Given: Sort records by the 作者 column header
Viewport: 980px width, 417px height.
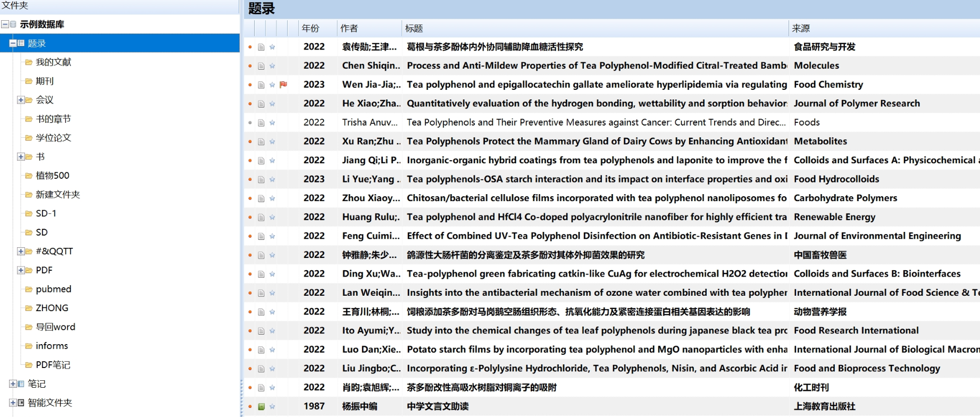Looking at the screenshot, I should point(369,28).
